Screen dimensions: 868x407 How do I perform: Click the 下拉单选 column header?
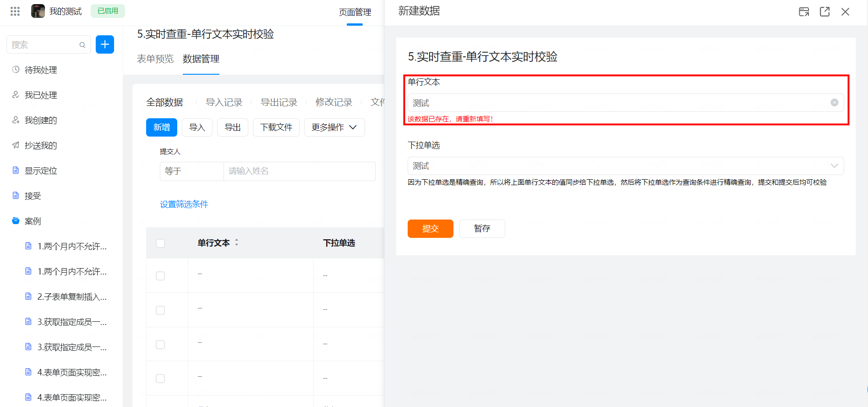[339, 243]
